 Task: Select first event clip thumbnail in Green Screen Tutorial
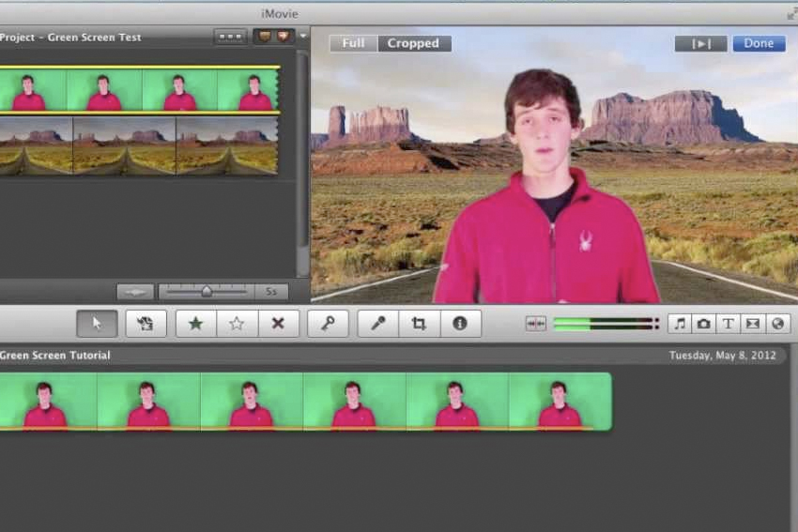(48, 402)
